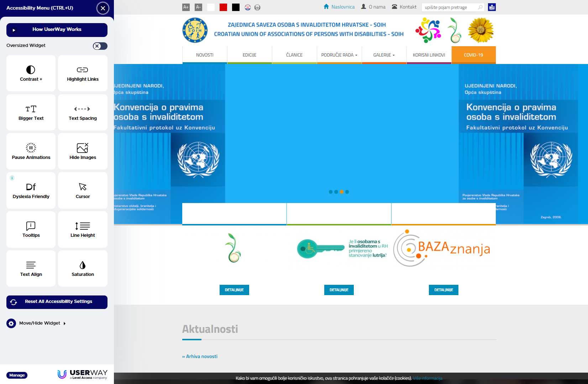Image resolution: width=588 pixels, height=384 pixels.
Task: Click the left Konvencija slide image
Action: [x=169, y=144]
